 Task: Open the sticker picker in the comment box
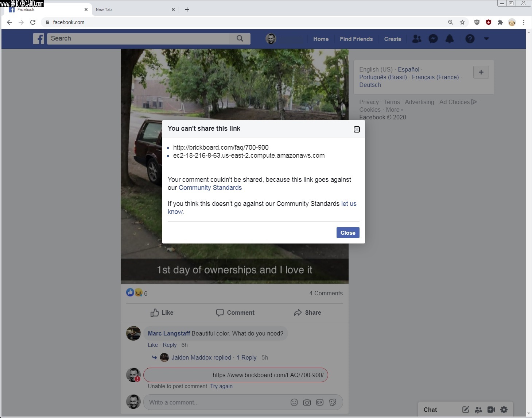click(x=333, y=402)
